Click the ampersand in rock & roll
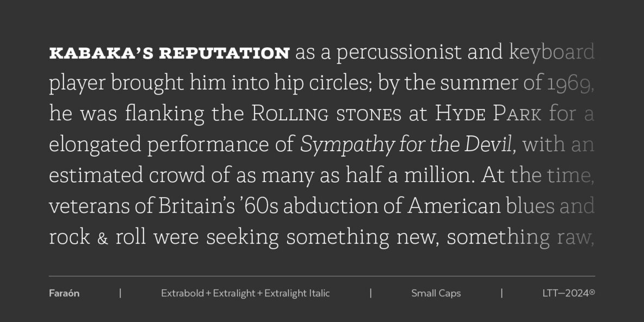The image size is (644, 322). click(103, 238)
